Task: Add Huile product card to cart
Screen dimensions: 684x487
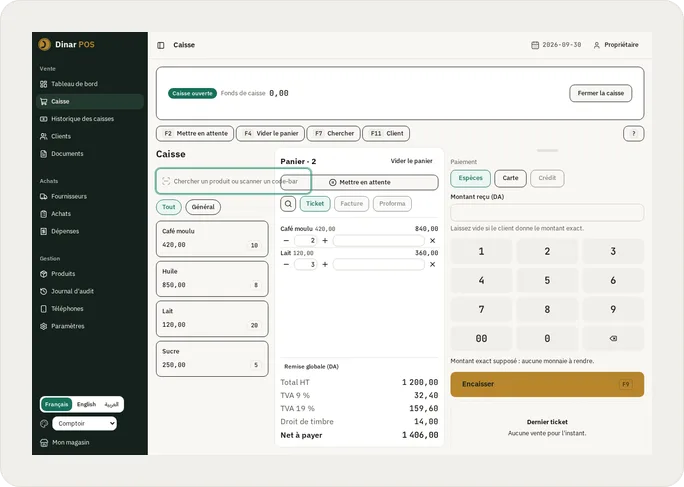Action: point(212,278)
